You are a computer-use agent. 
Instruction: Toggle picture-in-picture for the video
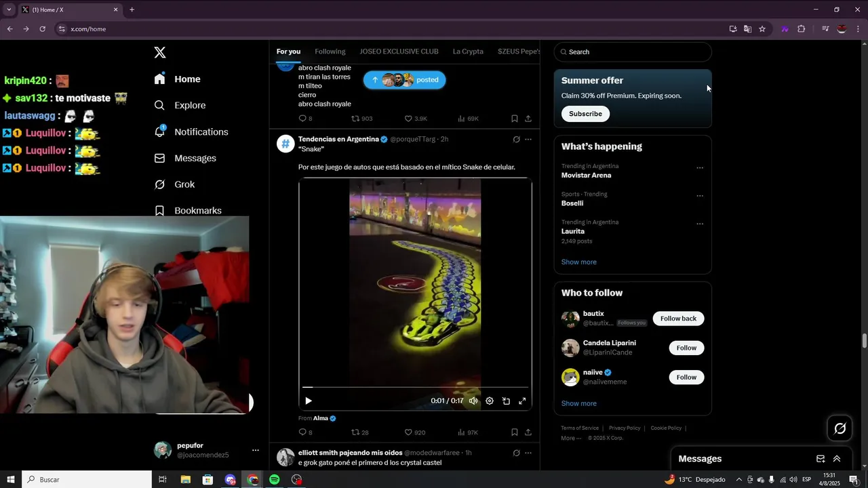pyautogui.click(x=506, y=401)
